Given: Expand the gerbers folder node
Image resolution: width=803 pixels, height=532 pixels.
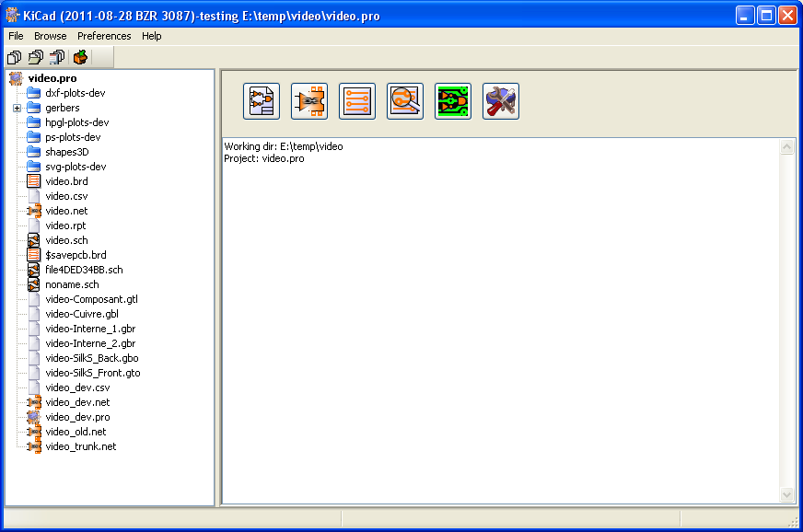Looking at the screenshot, I should (17, 109).
